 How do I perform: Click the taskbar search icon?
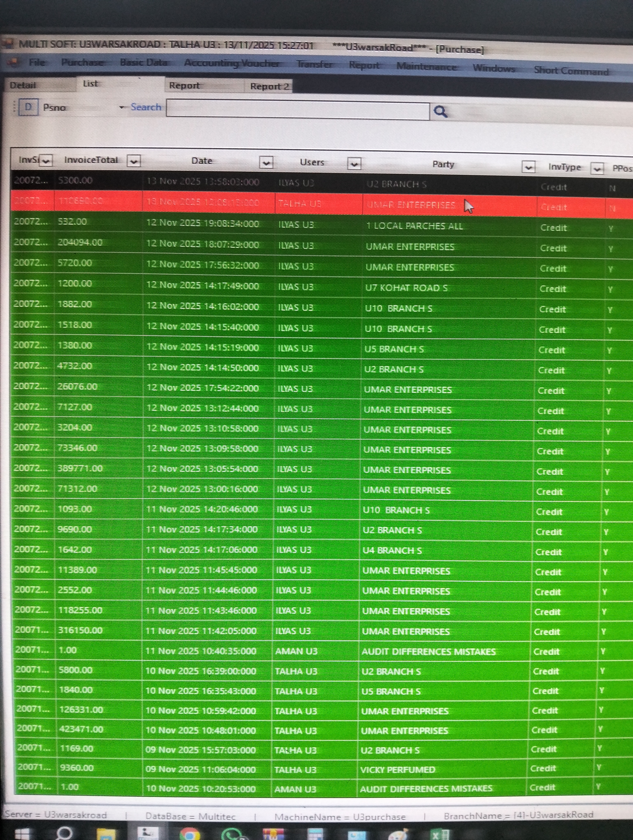tap(64, 834)
